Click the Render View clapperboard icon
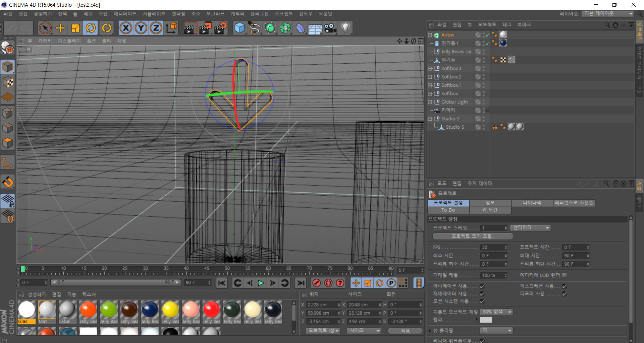 click(190, 28)
